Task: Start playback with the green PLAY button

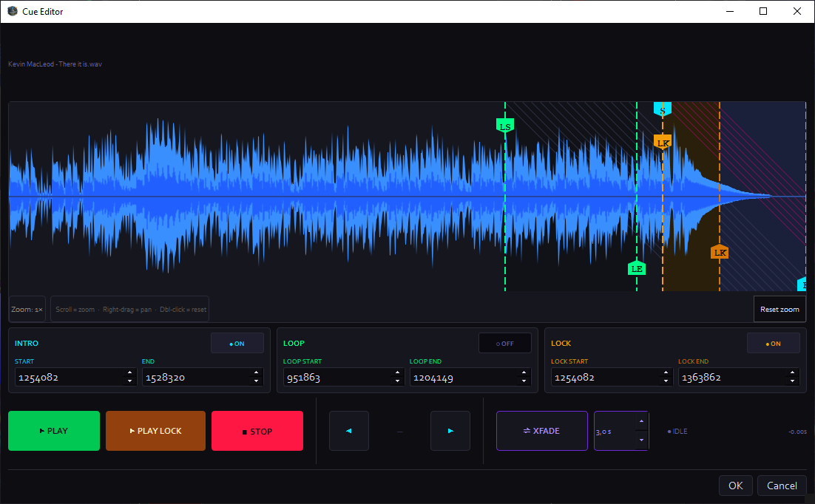Action: (53, 431)
